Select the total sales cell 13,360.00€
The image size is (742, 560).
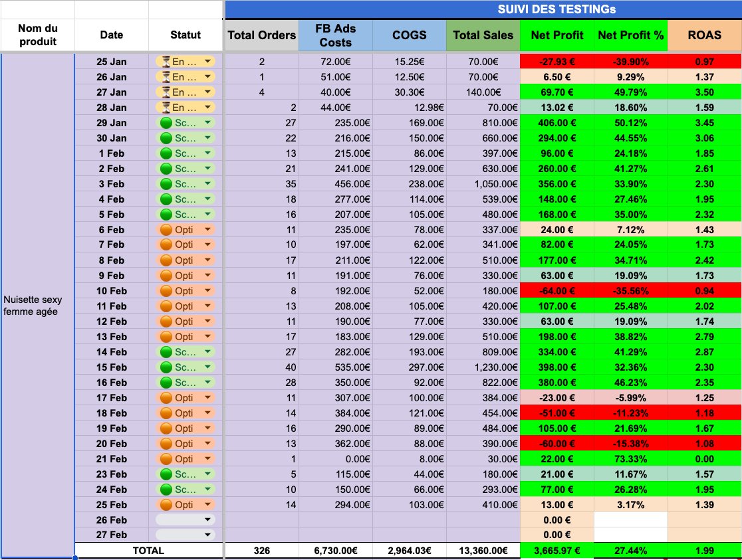[483, 550]
